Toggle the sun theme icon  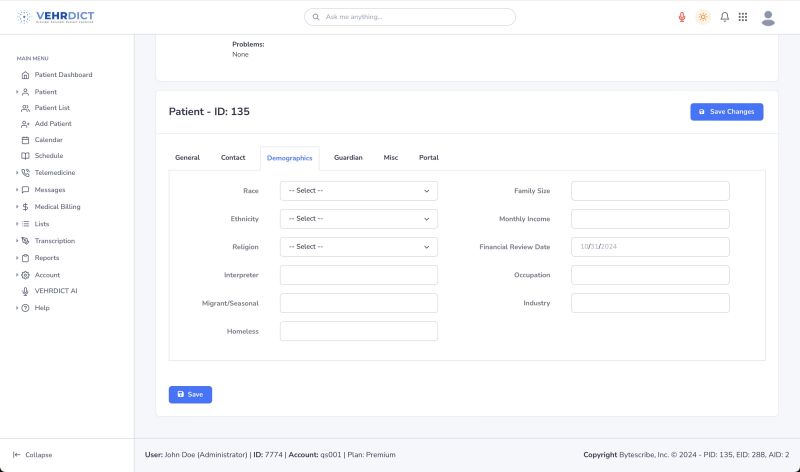[x=703, y=17]
